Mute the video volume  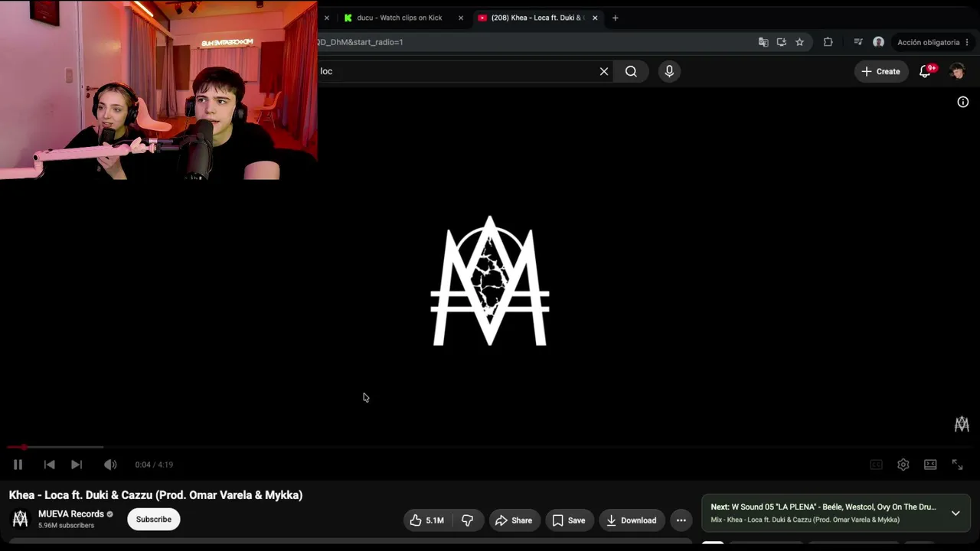(x=110, y=465)
